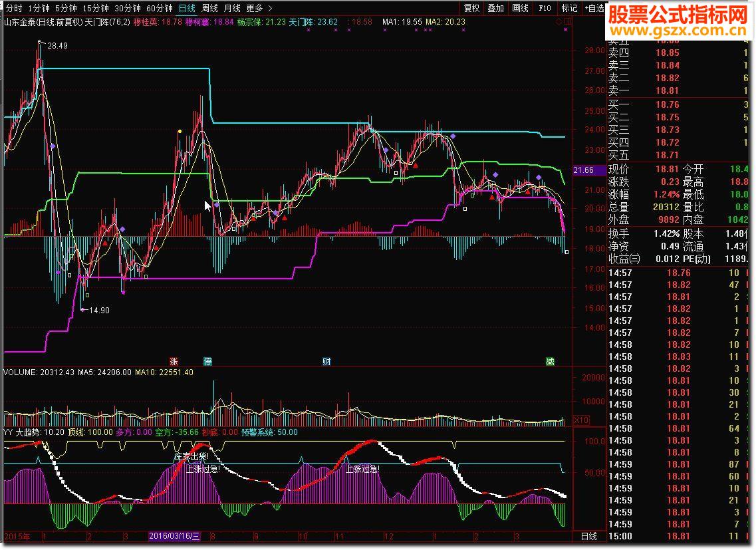Click the YY 大趋势: 10.20 indicator label

[x=34, y=432]
